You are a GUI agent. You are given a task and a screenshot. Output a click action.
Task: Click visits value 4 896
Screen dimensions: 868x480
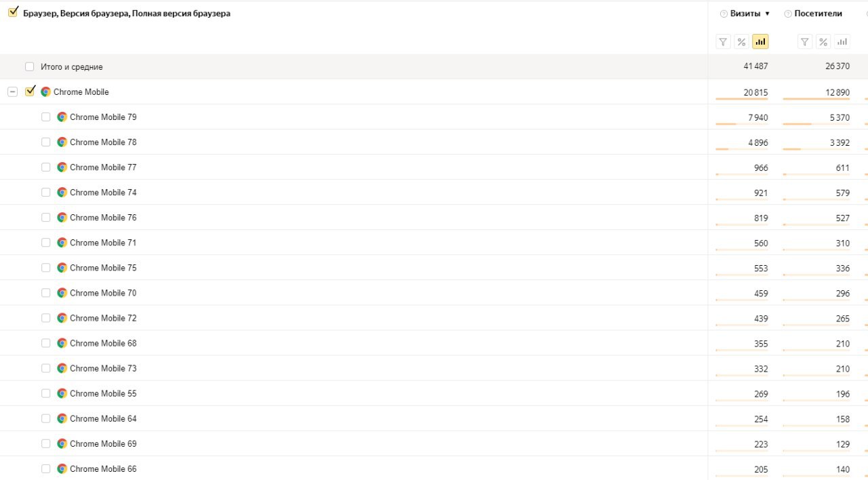[x=758, y=142]
